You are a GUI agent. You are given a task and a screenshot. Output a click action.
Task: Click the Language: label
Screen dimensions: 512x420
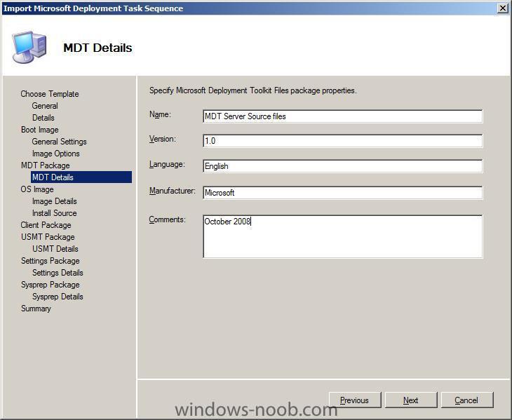pos(167,164)
